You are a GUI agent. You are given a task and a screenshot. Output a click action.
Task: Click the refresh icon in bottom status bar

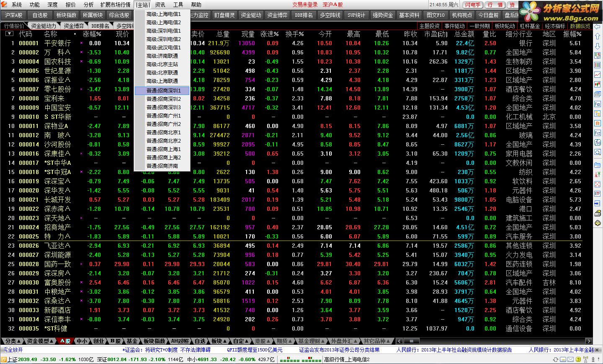point(556,359)
